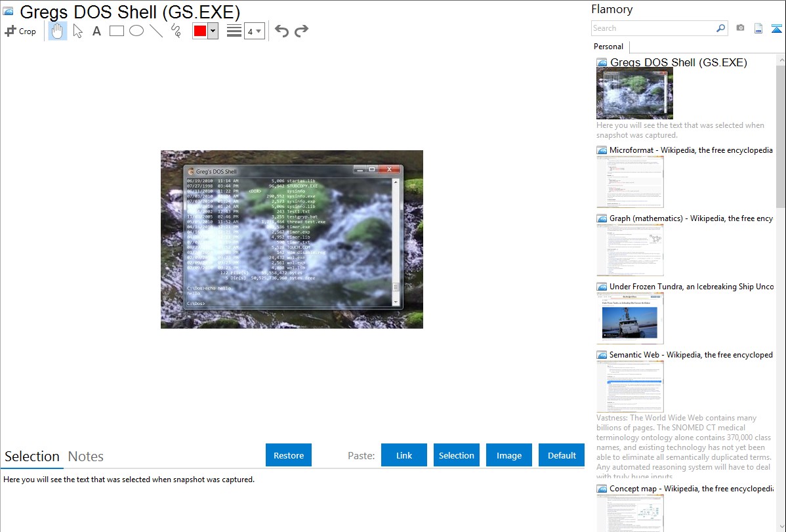The height and width of the screenshot is (532, 786).
Task: Click the icon beside Microformat entry
Action: [x=602, y=150]
